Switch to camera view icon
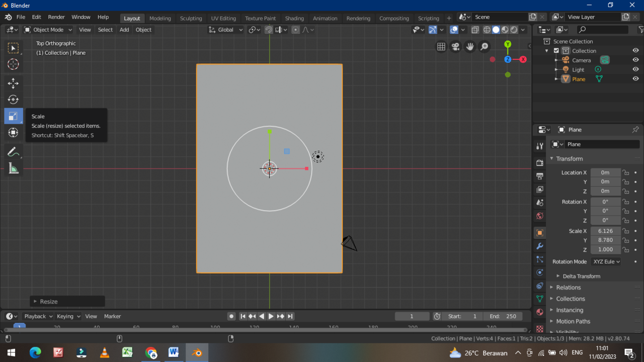This screenshot has height=362, width=644. coord(456,47)
